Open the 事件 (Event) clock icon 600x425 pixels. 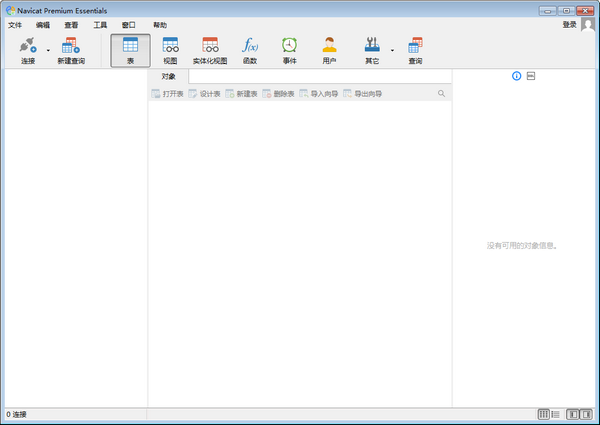point(289,48)
